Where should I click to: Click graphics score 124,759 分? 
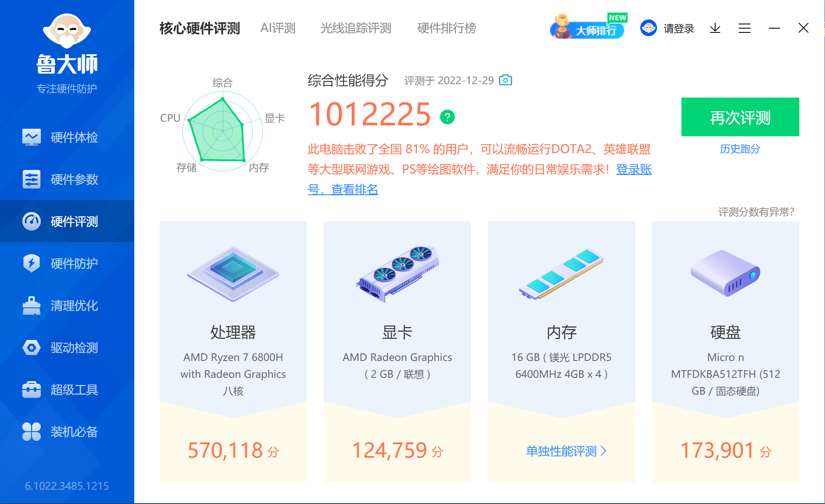pyautogui.click(x=397, y=451)
